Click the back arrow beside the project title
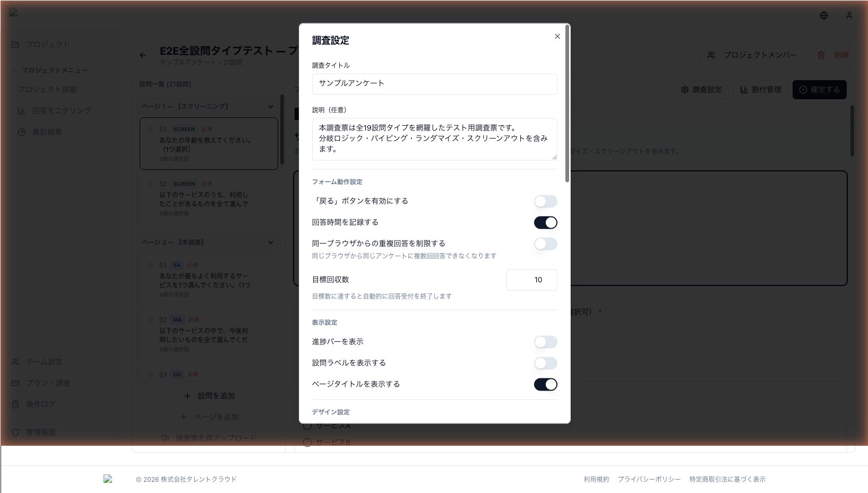This screenshot has width=868, height=493. 143,55
